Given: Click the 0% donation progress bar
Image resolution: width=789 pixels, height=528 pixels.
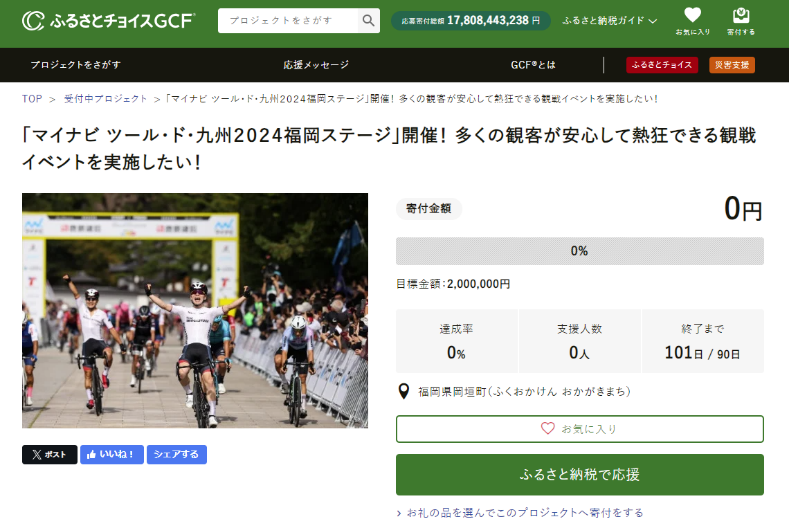Looking at the screenshot, I should pos(579,251).
